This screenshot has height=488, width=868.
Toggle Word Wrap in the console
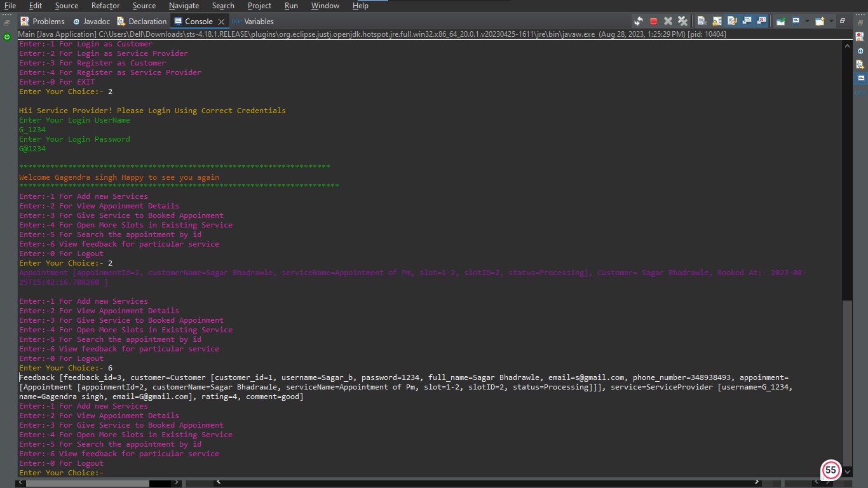click(x=732, y=21)
